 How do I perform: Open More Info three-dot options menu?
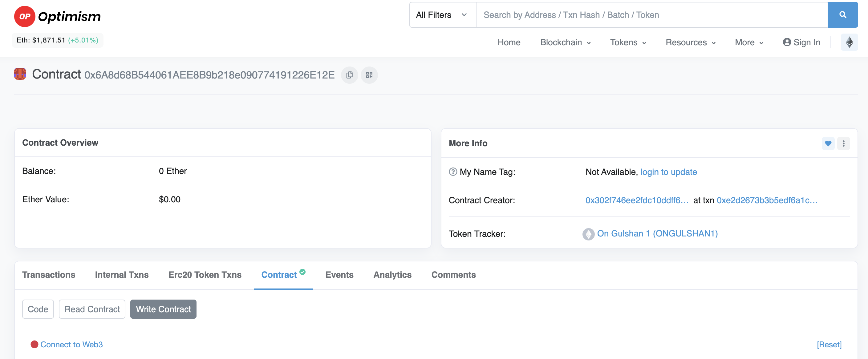(843, 143)
